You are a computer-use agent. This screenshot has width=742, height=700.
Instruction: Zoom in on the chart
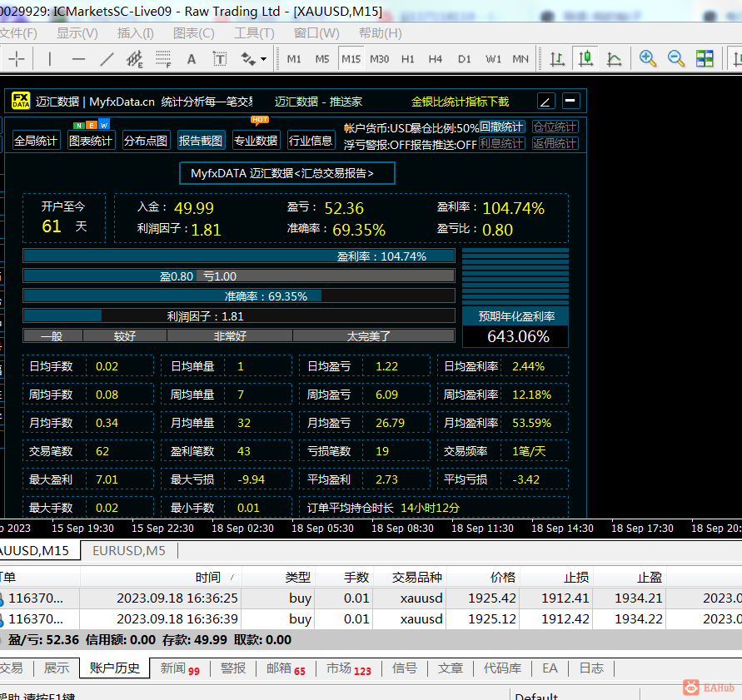pyautogui.click(x=647, y=59)
